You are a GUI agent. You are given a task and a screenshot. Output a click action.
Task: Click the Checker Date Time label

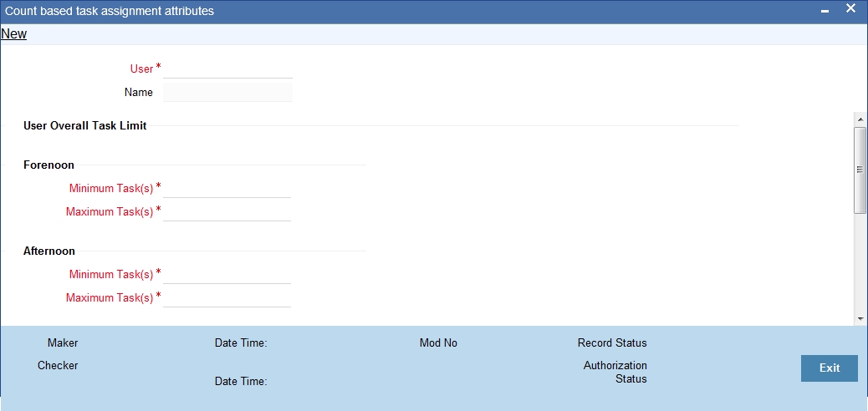tap(241, 381)
